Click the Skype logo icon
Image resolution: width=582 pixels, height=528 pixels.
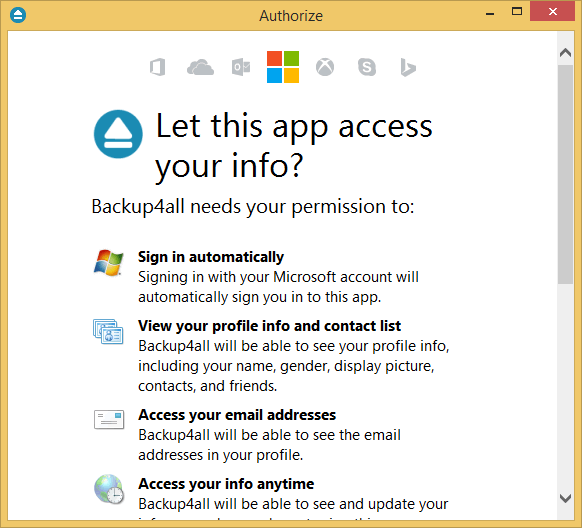coord(367,67)
